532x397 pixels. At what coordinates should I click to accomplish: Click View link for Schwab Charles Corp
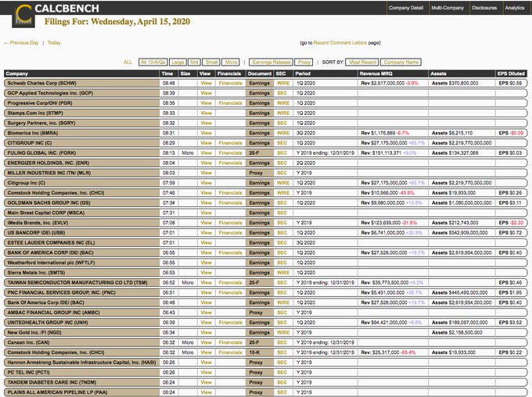pos(206,83)
